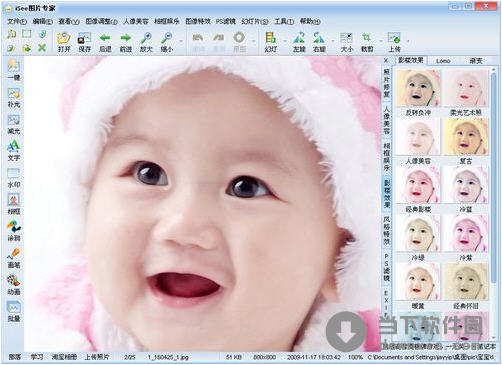This screenshot has width=502, height=365.
Task: Open the dropdown arrow beside 缩小
Action: pyautogui.click(x=181, y=41)
